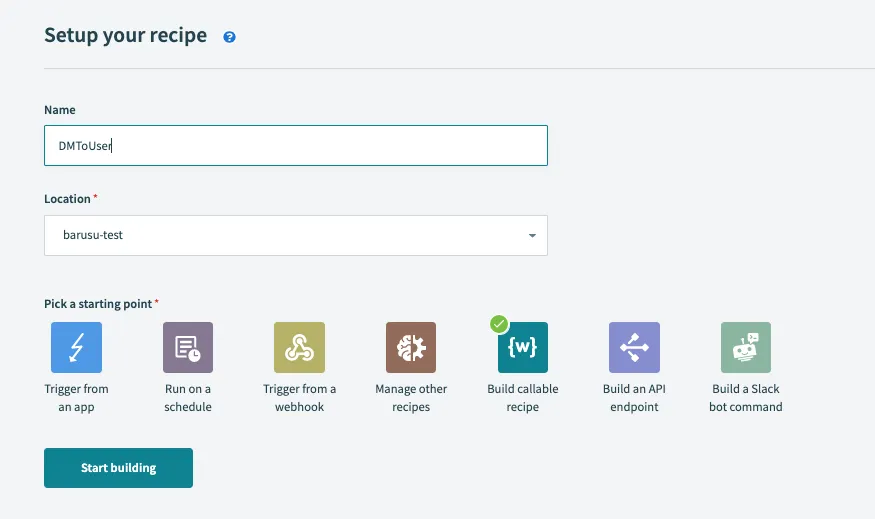Click the "Manage other recipes" text label
Viewport: 875px width, 519px height.
411,398
